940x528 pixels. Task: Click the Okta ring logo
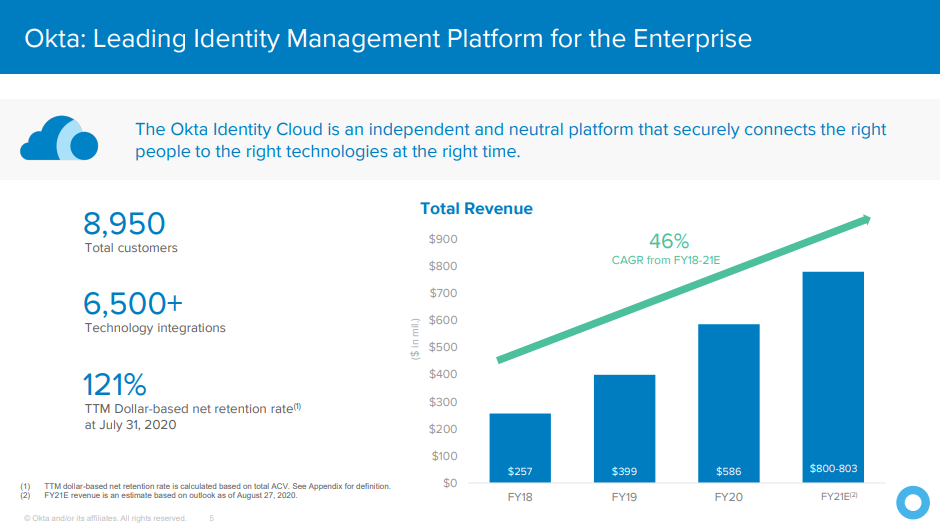pos(912,502)
